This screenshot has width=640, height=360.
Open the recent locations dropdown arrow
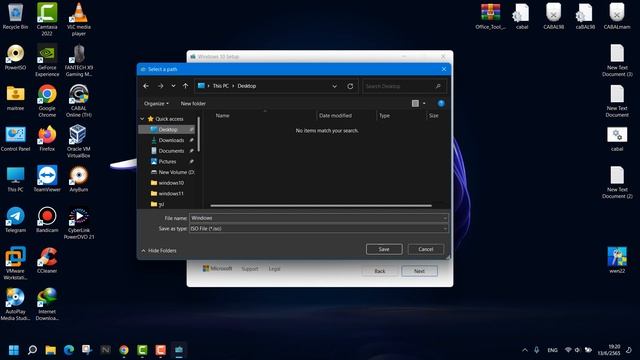pyautogui.click(x=173, y=86)
